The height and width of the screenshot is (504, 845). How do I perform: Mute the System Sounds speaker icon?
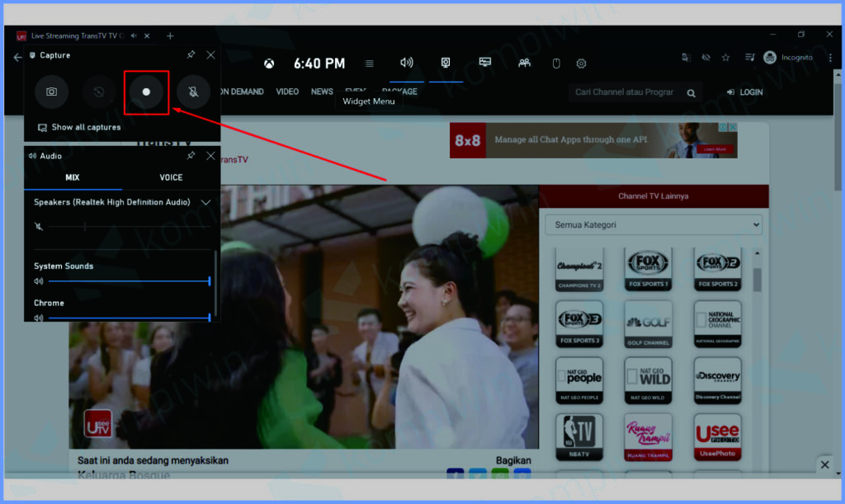coord(39,281)
